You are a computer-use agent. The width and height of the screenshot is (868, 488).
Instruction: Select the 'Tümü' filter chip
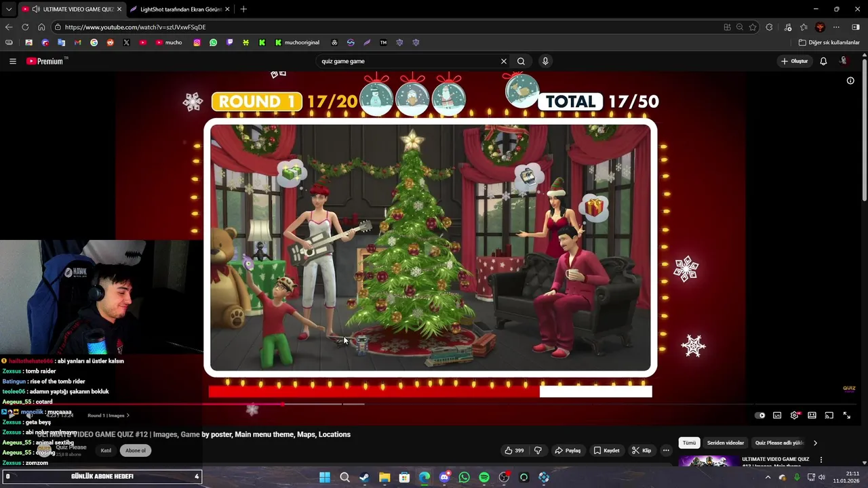point(689,443)
